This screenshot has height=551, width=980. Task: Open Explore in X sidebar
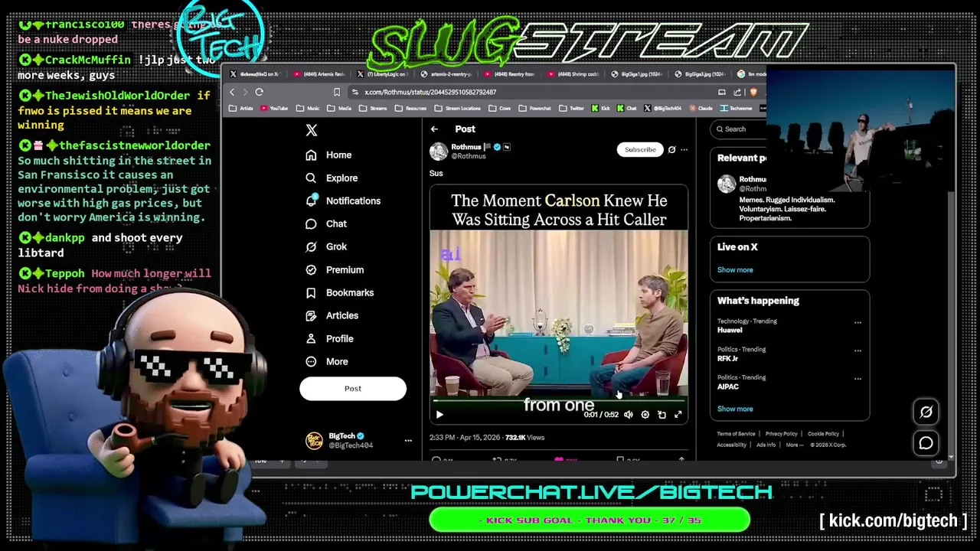[x=332, y=178]
